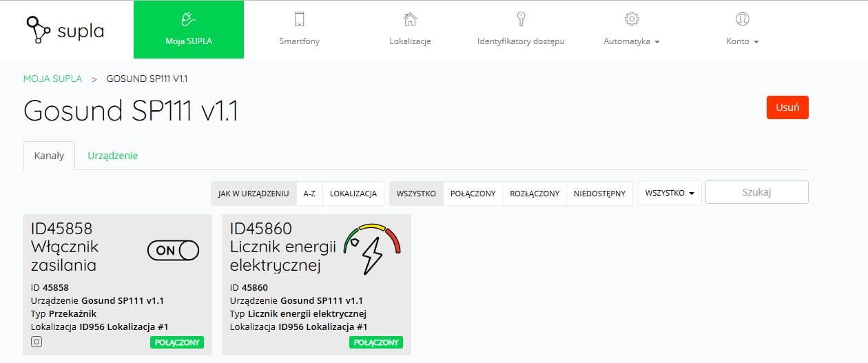Click the ON switch icon on ID45858 card
Viewport: 868px width, 363px height.
coord(173,251)
